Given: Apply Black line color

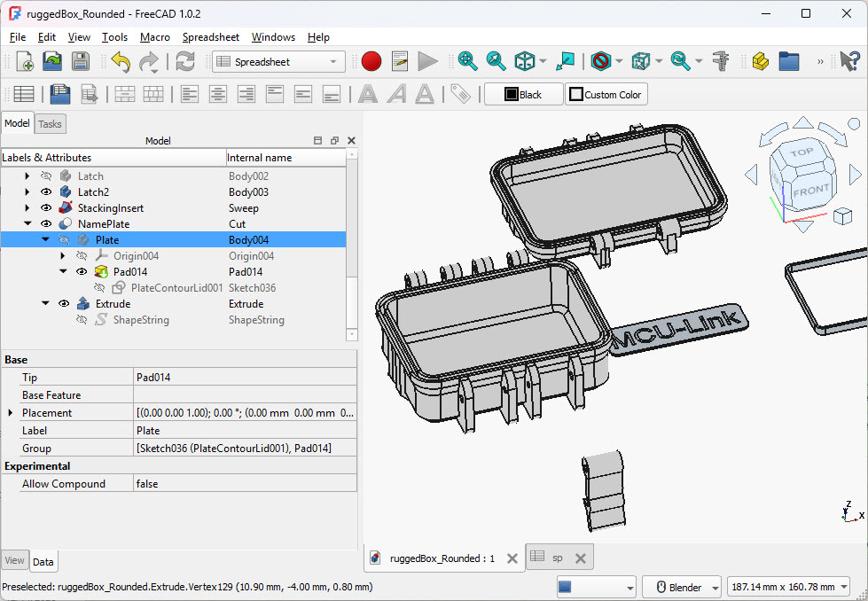Looking at the screenshot, I should [x=523, y=93].
